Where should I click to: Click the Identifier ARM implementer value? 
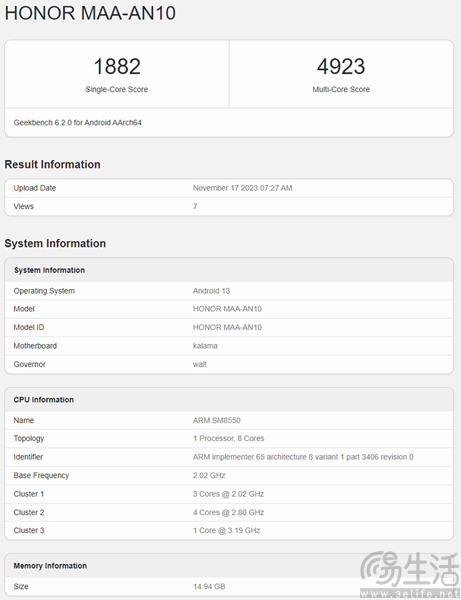[303, 457]
